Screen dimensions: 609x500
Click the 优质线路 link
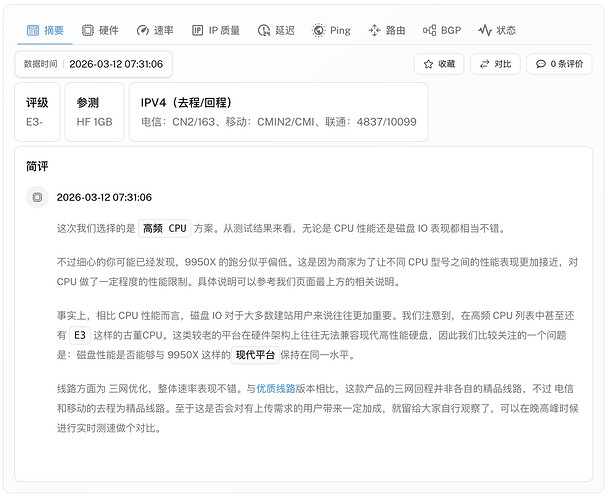click(x=276, y=389)
